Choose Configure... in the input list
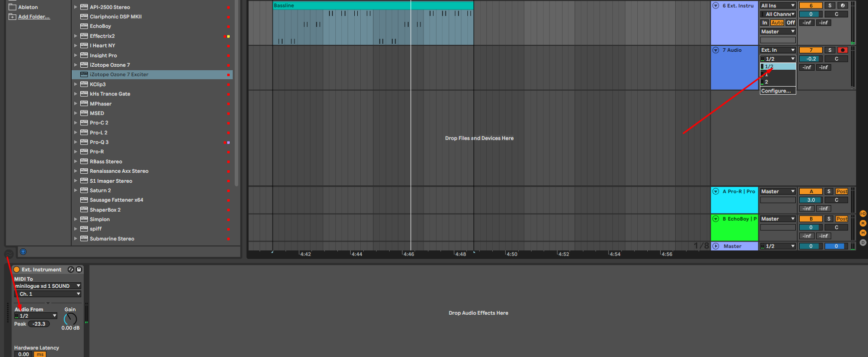The height and width of the screenshot is (357, 868). (778, 91)
